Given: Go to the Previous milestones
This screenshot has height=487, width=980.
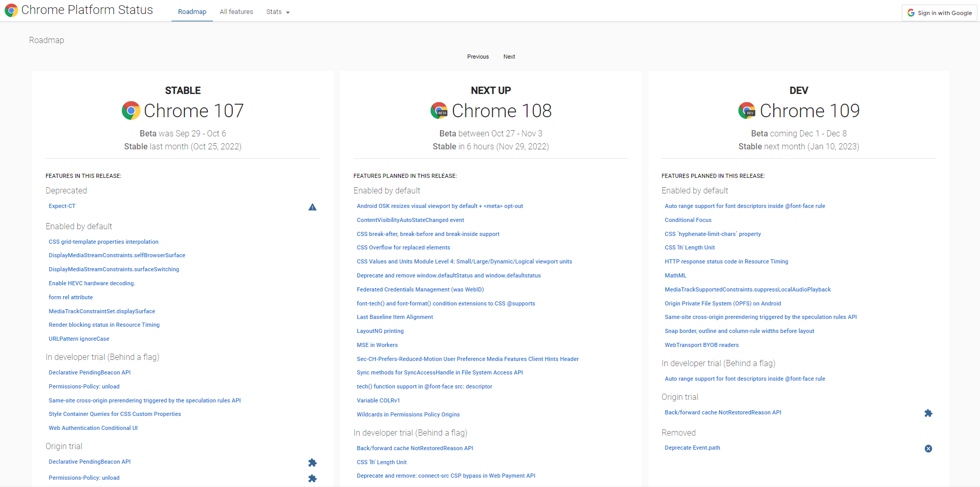Looking at the screenshot, I should coord(478,57).
